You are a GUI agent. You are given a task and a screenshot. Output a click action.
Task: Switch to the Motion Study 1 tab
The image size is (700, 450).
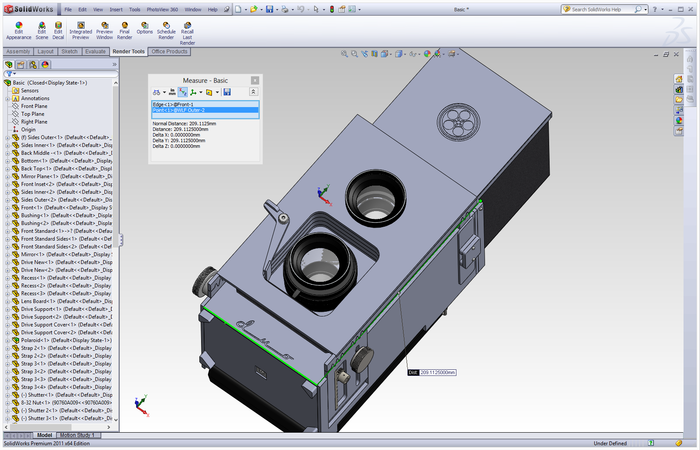[77, 435]
